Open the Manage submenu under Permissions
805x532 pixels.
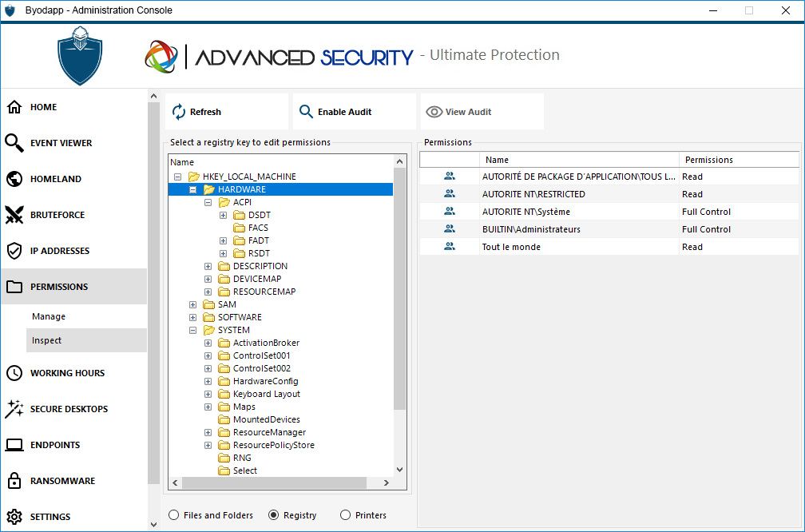click(49, 316)
